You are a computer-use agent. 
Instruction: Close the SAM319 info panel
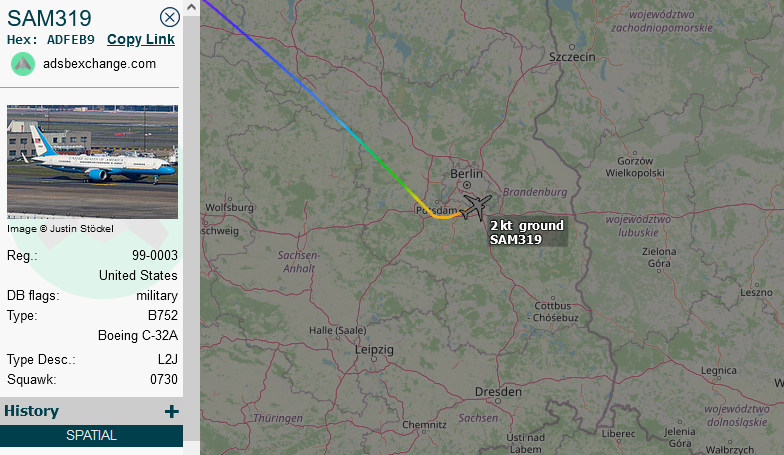point(170,18)
